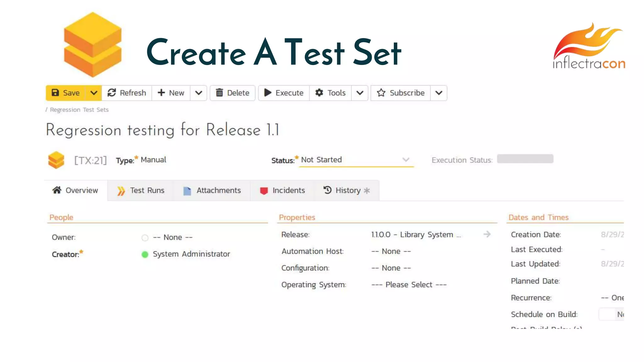Viewport: 644px width, 362px height.
Task: Expand the New dropdown arrow
Action: [198, 93]
